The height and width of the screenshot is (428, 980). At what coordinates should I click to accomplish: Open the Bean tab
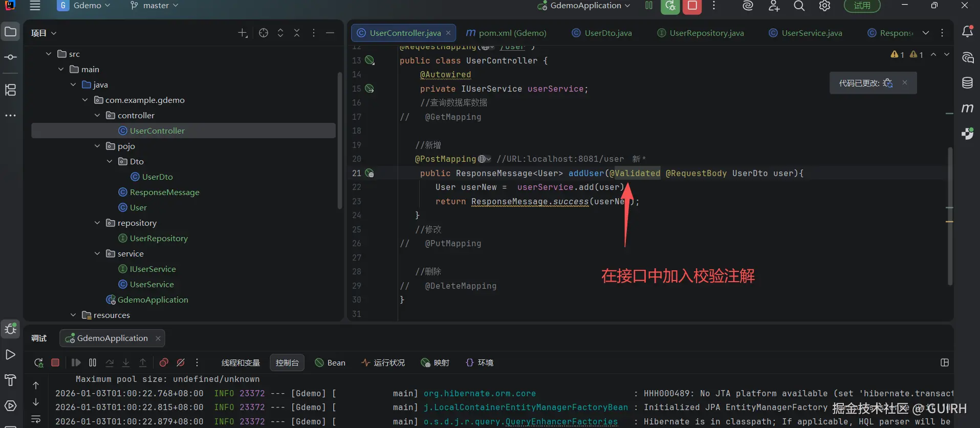(330, 362)
